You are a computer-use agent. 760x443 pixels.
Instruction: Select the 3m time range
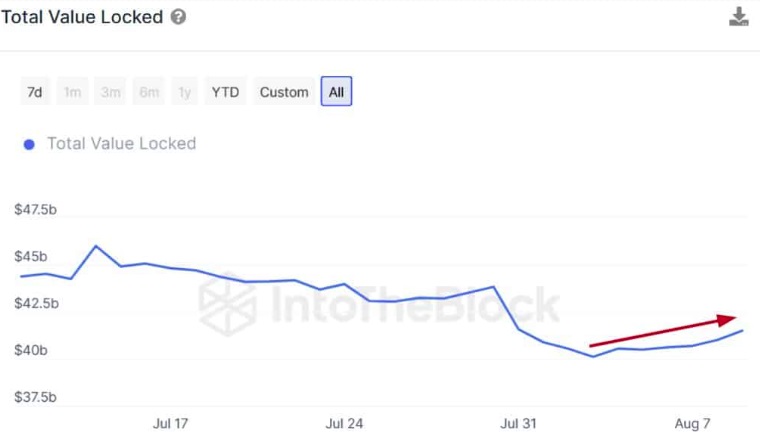pyautogui.click(x=111, y=92)
